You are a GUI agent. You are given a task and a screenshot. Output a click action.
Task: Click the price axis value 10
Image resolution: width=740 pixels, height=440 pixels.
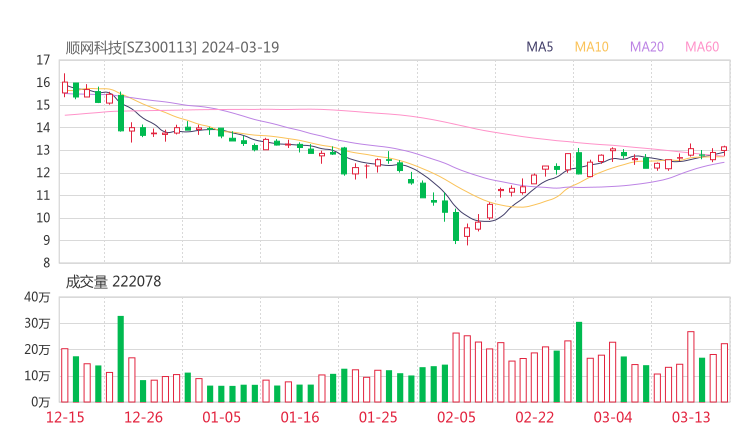43,218
